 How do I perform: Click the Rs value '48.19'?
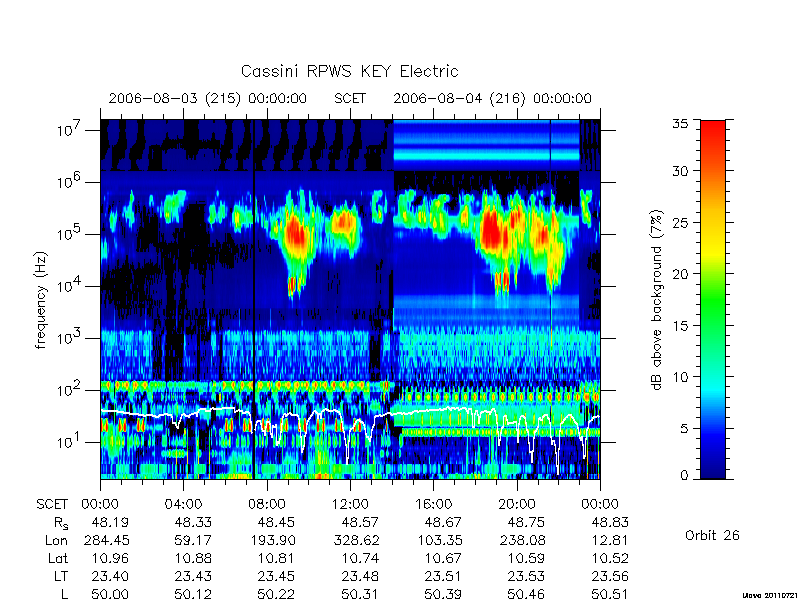[x=110, y=522]
